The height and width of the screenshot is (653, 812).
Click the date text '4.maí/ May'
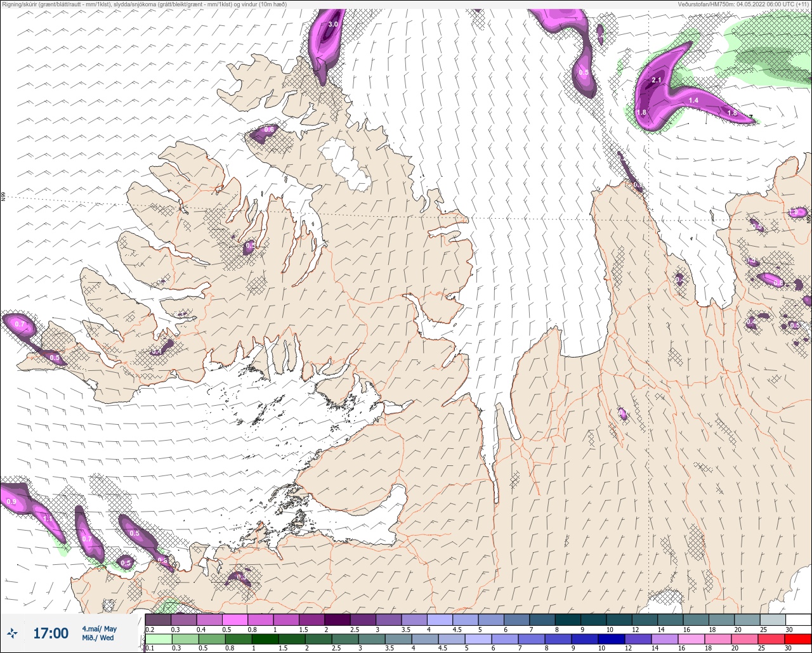click(x=100, y=628)
